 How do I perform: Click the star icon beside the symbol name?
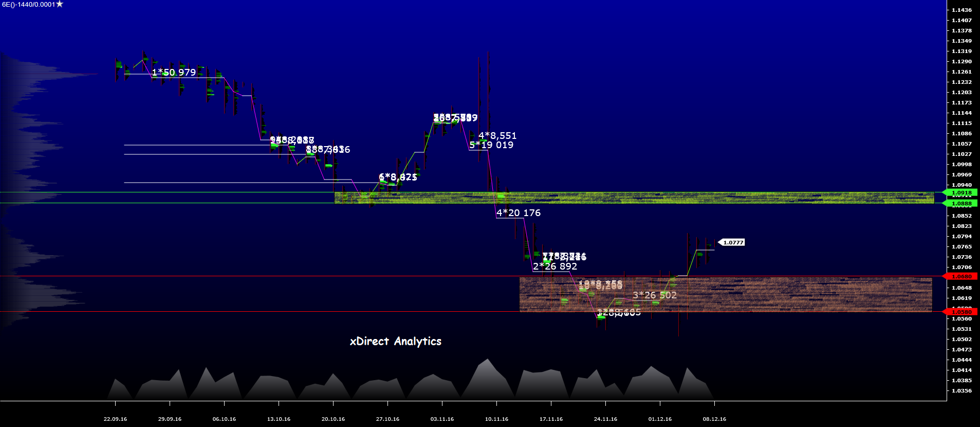[60, 4]
